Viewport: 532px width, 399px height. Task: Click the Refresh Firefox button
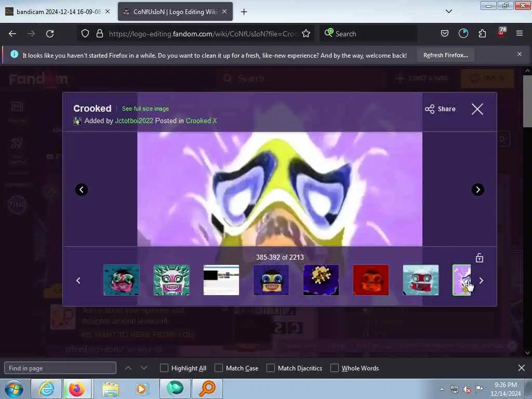click(445, 55)
